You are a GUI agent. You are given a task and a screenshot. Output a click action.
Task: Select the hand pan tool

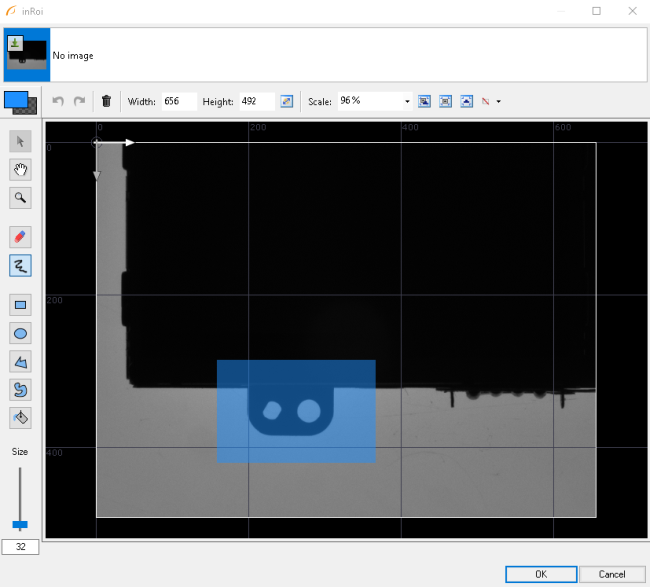pos(20,170)
